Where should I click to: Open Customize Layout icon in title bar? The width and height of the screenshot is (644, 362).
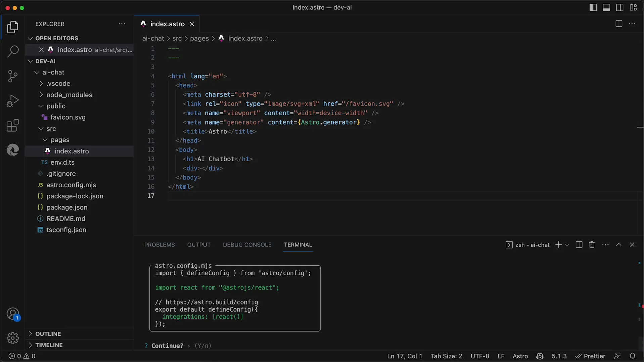point(633,7)
